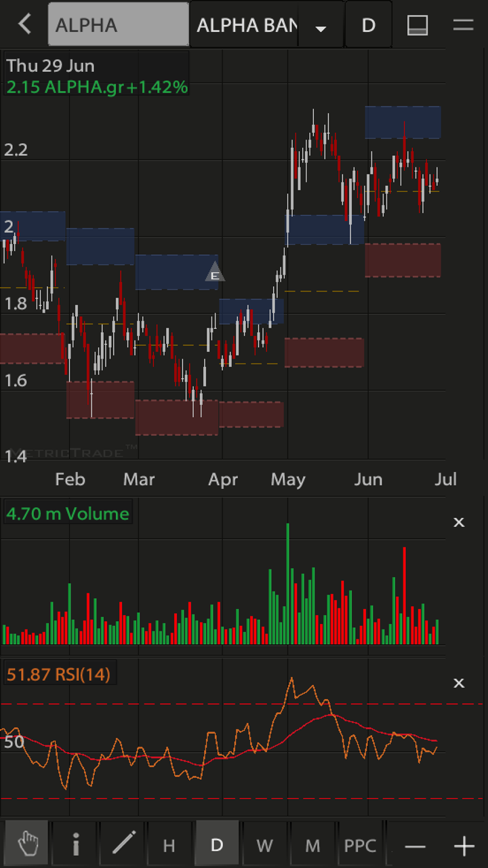Toggle the bottom panel layout icon
This screenshot has width=488, height=868.
(x=417, y=25)
